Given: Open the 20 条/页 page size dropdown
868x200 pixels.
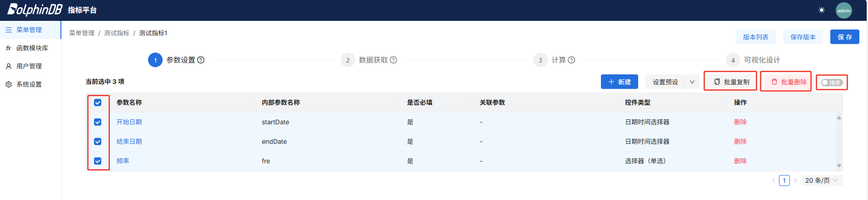Looking at the screenshot, I should coord(821,180).
